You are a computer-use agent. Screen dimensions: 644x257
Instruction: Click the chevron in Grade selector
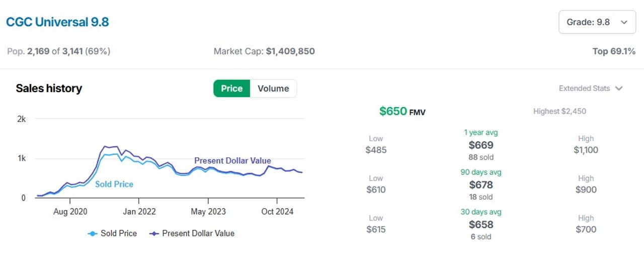coord(624,22)
